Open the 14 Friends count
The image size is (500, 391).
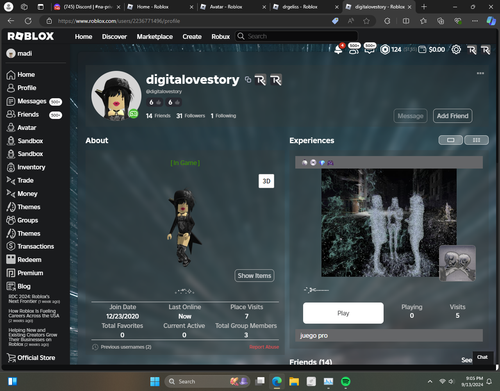pyautogui.click(x=158, y=116)
